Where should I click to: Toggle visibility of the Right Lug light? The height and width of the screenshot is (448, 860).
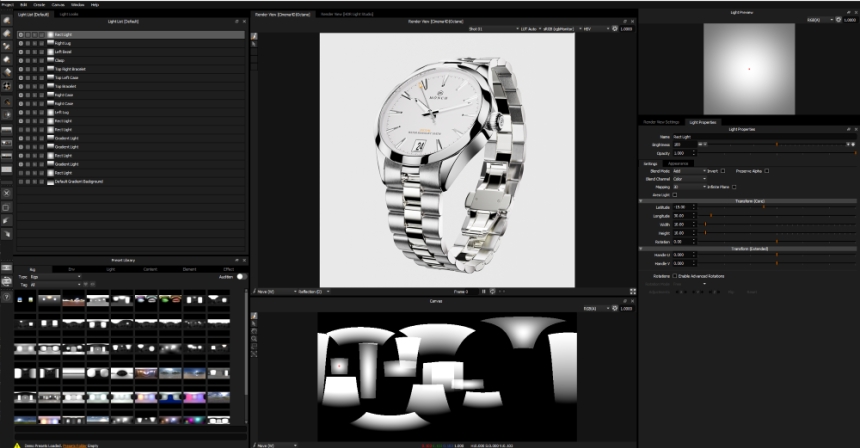point(21,43)
